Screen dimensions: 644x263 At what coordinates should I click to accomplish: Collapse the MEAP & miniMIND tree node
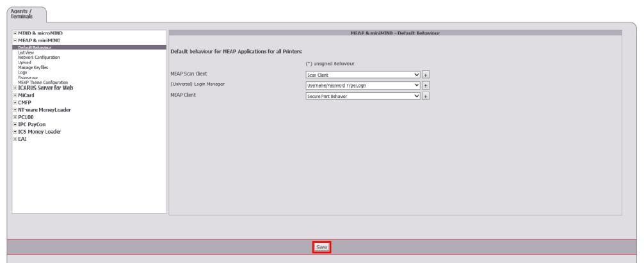click(15, 40)
